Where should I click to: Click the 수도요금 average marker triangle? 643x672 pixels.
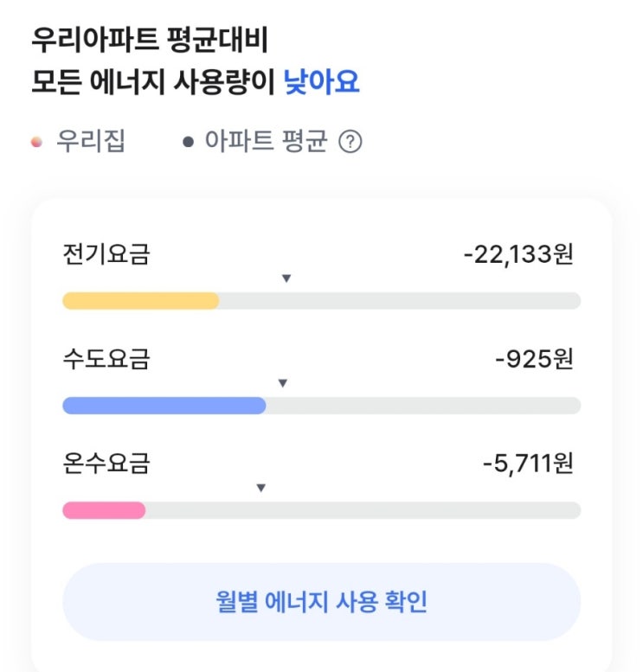point(282,383)
